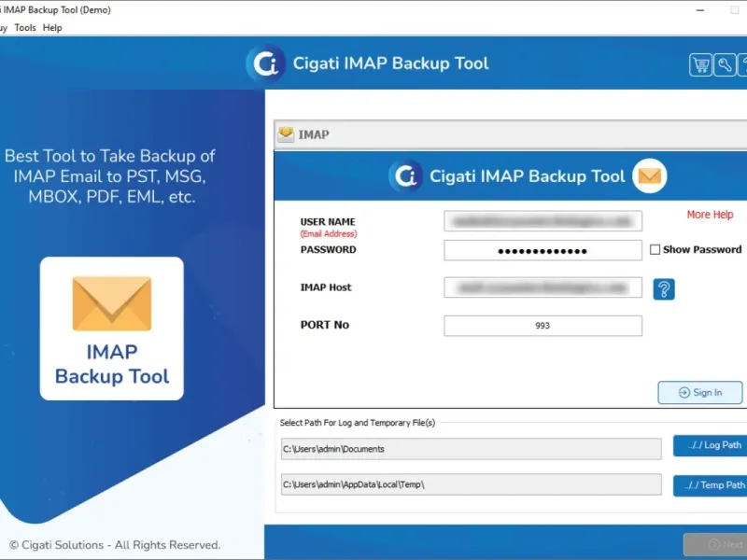Viewport: 747px width, 560px height.
Task: Click into the Password field
Action: click(x=543, y=250)
